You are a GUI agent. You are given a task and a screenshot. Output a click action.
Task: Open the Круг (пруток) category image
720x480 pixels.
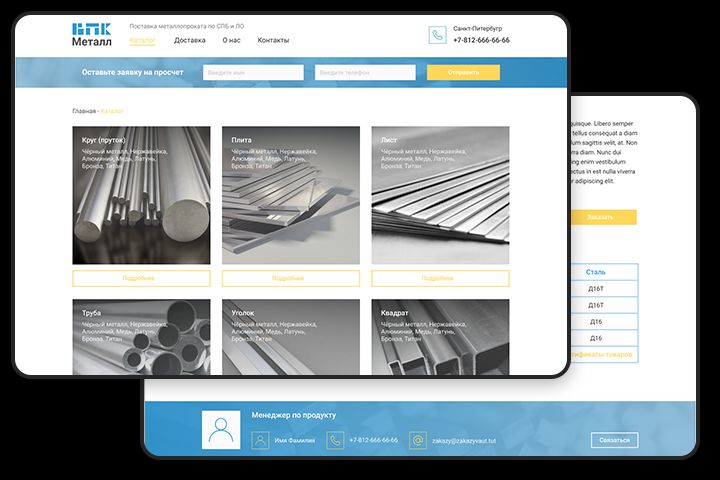pyautogui.click(x=141, y=195)
